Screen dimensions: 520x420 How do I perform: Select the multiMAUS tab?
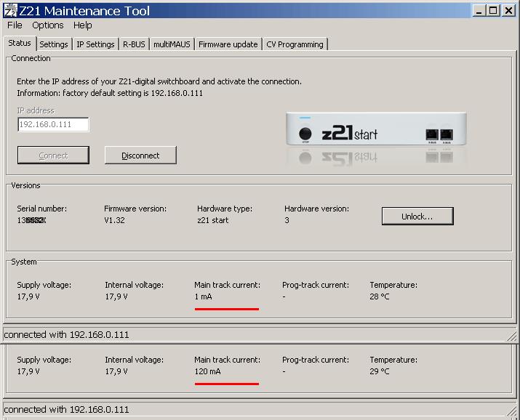[x=172, y=44]
